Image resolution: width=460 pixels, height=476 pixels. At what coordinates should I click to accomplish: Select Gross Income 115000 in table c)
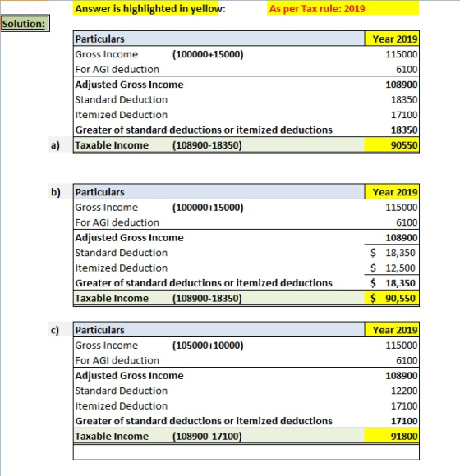click(x=402, y=346)
